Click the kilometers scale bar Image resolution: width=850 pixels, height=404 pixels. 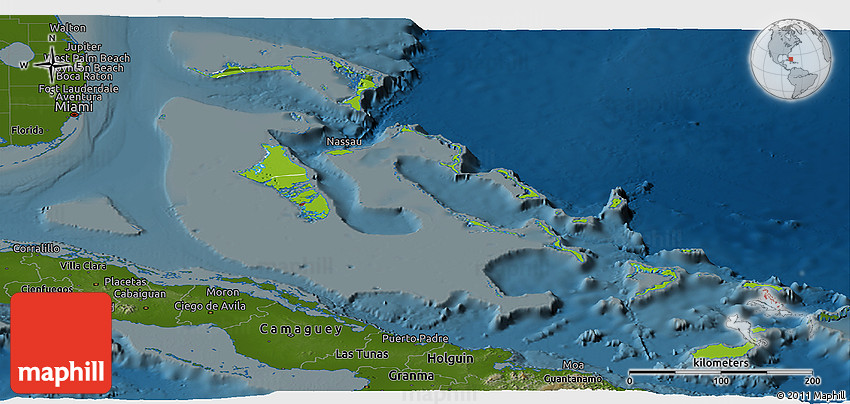pyautogui.click(x=720, y=372)
